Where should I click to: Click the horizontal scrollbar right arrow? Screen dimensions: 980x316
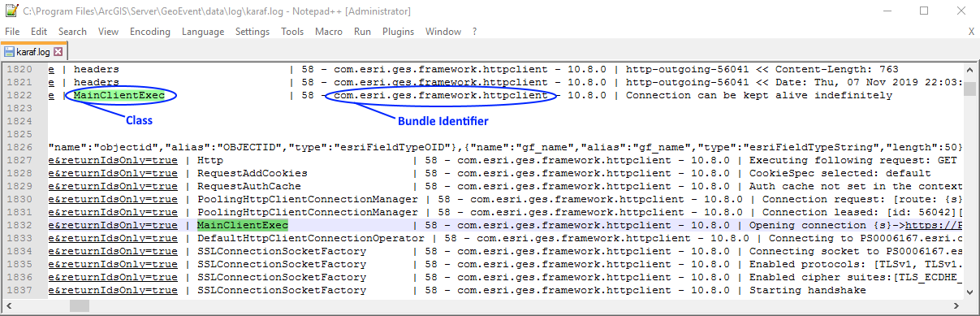(956, 306)
